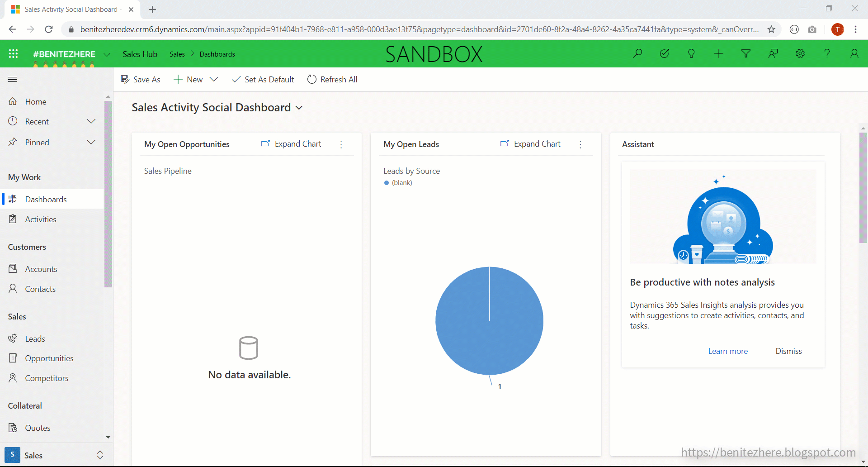Click the user account person icon
868x467 pixels.
pyautogui.click(x=854, y=54)
